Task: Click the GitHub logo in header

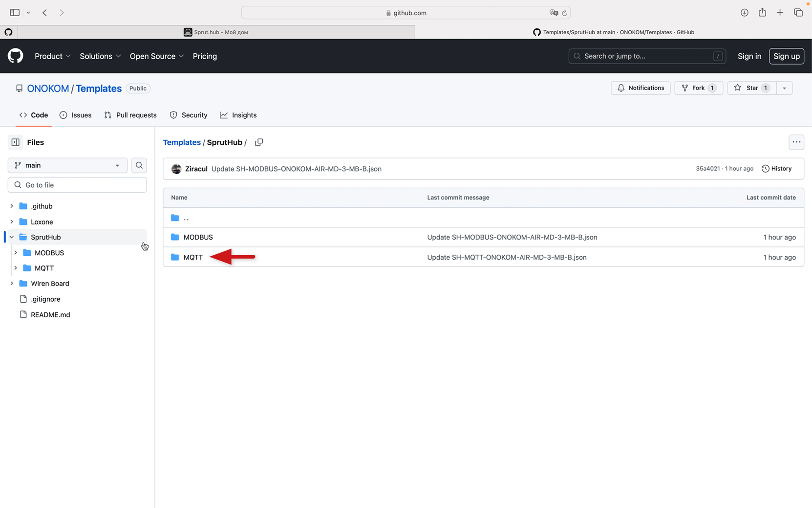Action: coord(16,56)
